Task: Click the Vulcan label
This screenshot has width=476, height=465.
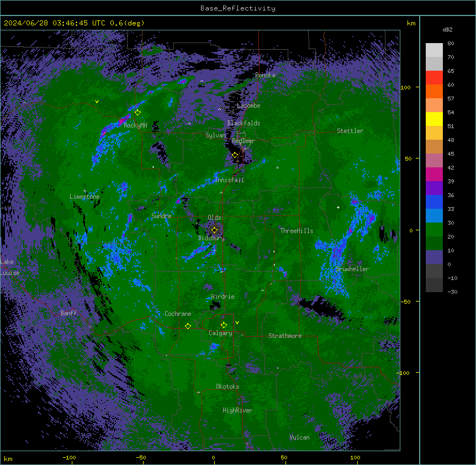Action: 299,437
